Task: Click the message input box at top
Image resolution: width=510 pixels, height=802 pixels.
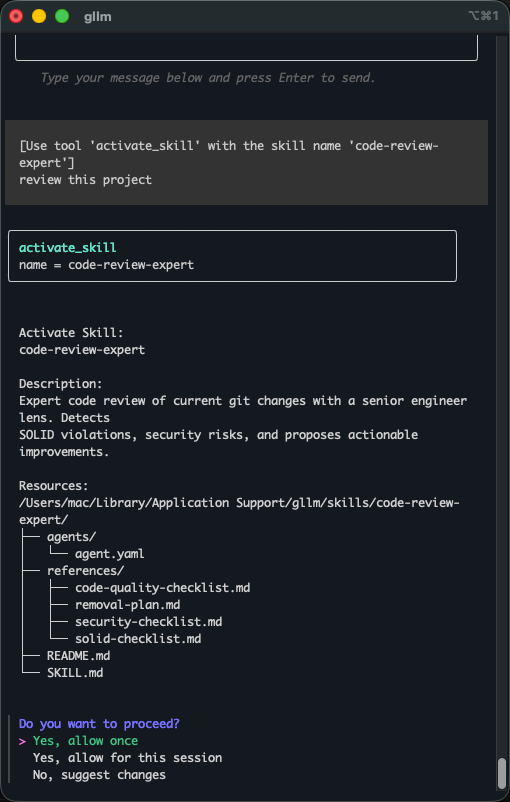Action: point(247,48)
